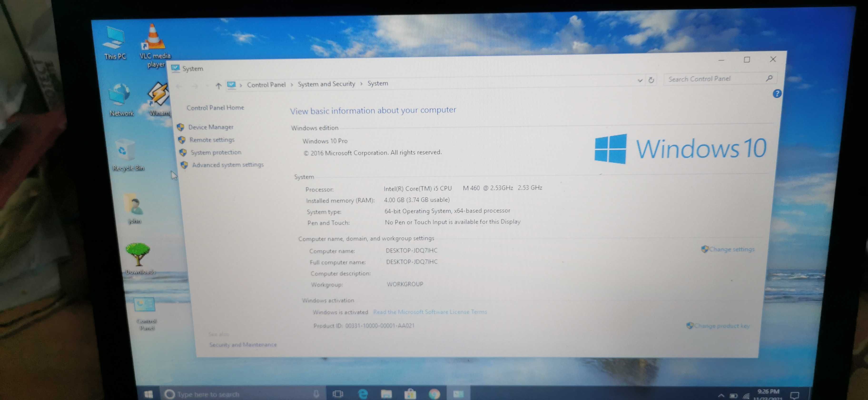Minimize the System window
Screen dimensions: 868x400
click(x=721, y=60)
